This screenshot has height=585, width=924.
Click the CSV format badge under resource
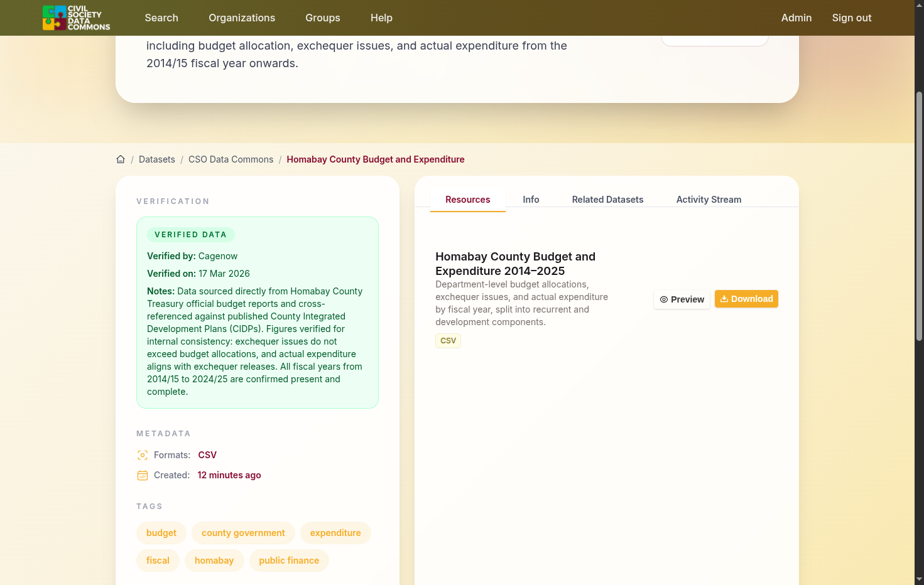click(448, 341)
